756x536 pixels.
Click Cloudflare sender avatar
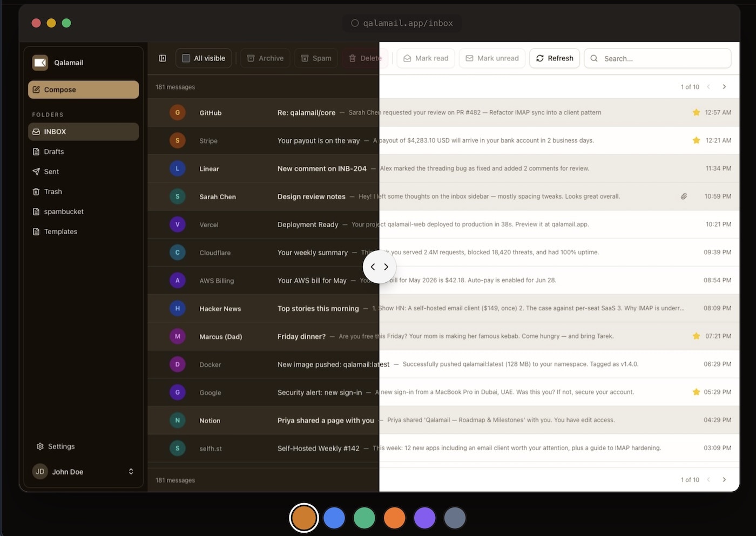[178, 252]
